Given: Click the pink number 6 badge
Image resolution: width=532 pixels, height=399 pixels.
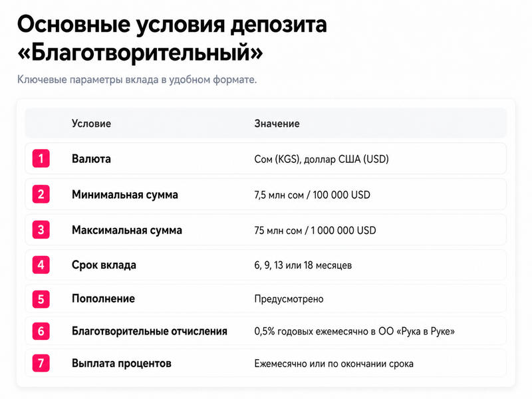Looking at the screenshot, I should tap(41, 331).
